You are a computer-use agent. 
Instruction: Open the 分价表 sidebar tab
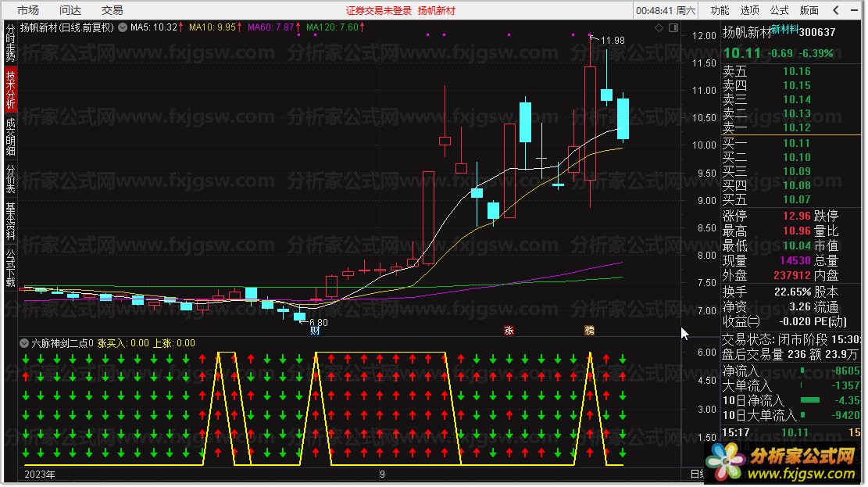coord(10,179)
